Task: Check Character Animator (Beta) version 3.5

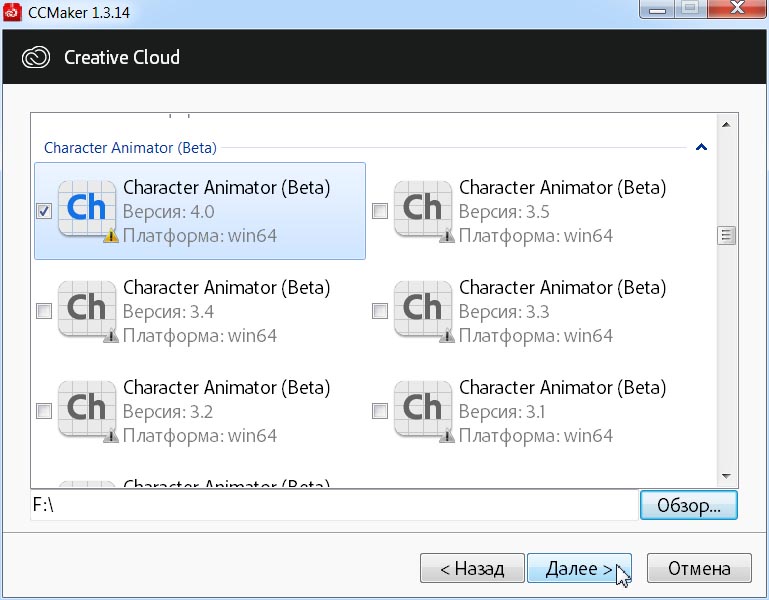Action: (380, 211)
